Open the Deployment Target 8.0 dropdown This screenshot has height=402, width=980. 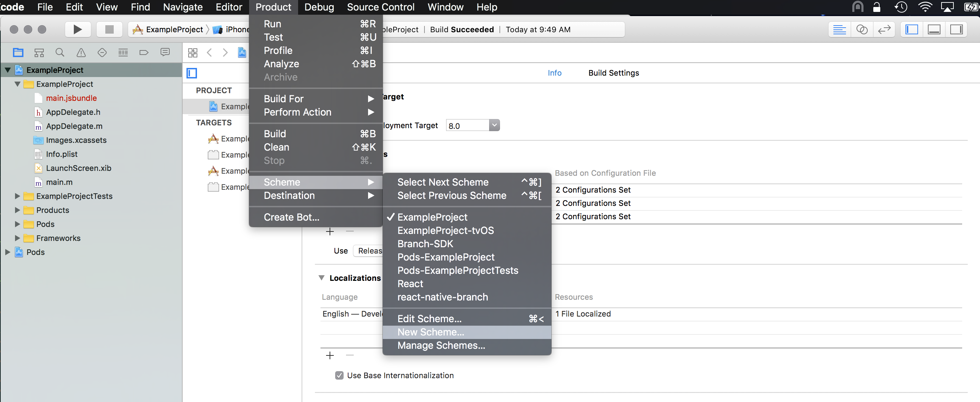[x=494, y=125]
